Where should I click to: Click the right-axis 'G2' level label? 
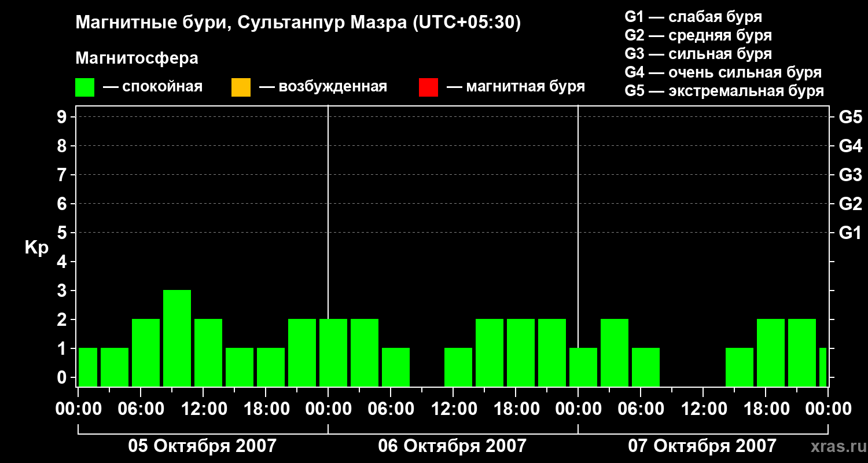pyautogui.click(x=851, y=204)
